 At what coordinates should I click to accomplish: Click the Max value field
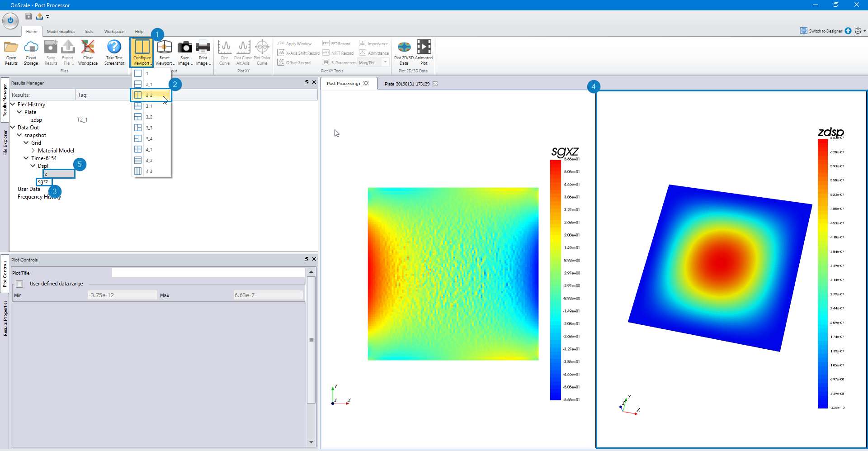click(268, 295)
